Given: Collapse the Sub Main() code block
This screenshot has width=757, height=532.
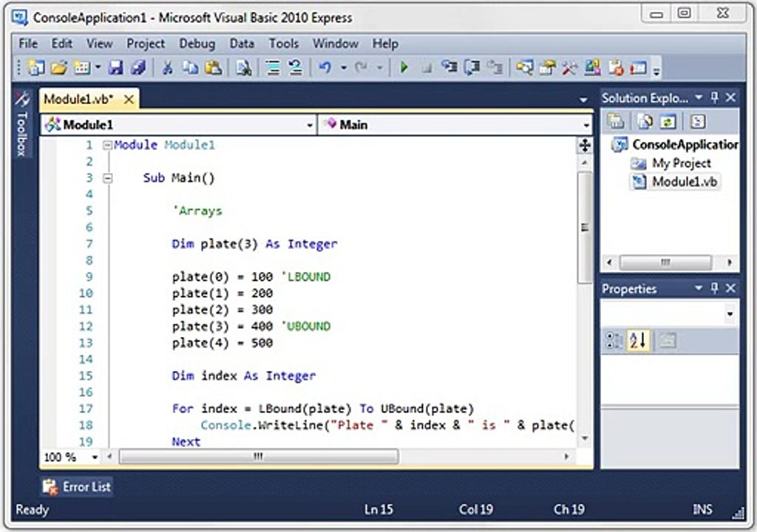Looking at the screenshot, I should click(107, 178).
